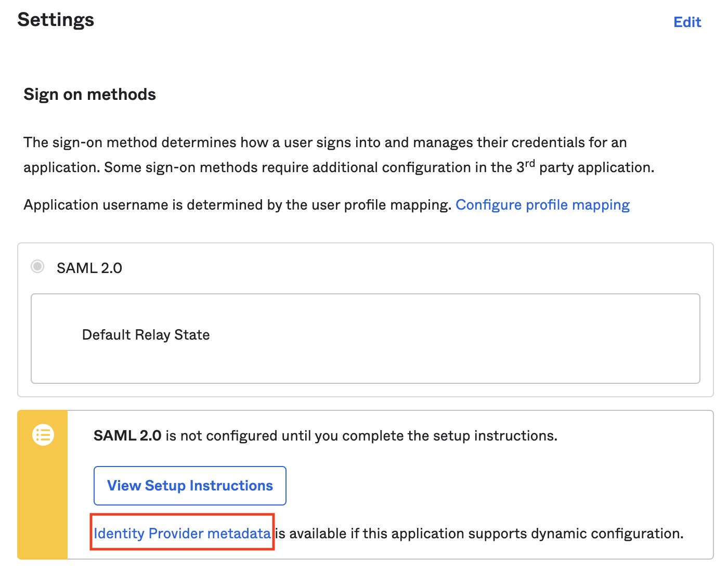Viewport: 728px width, 570px height.
Task: Click empty space right of View Setup Instructions
Action: [494, 486]
